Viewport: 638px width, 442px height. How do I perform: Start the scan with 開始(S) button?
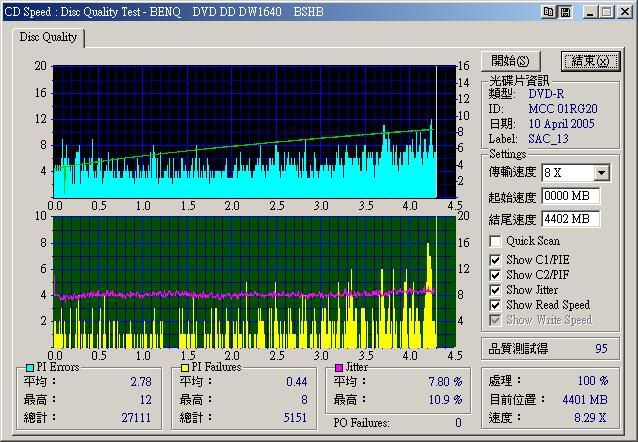point(511,61)
